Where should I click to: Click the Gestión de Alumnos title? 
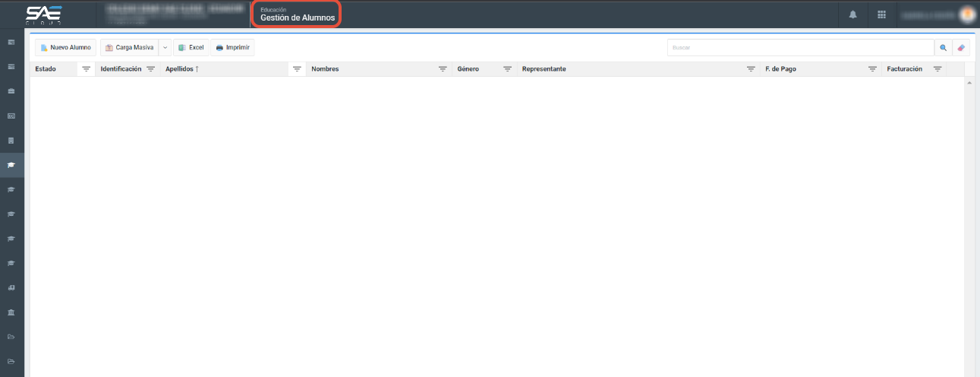[298, 17]
